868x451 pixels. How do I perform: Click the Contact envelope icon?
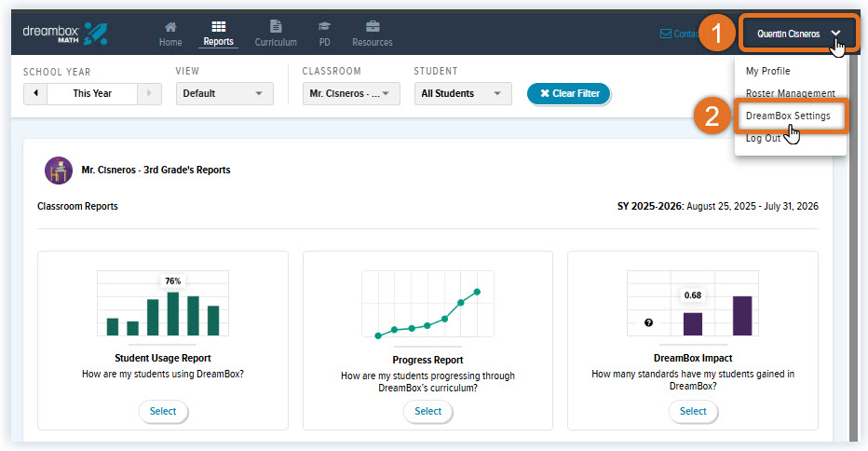[x=665, y=34]
